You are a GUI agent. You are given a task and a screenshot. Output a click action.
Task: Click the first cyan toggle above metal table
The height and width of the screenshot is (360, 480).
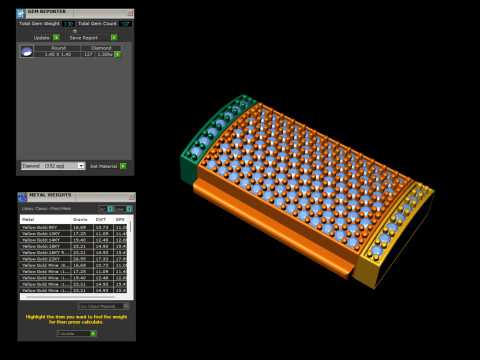point(110,209)
